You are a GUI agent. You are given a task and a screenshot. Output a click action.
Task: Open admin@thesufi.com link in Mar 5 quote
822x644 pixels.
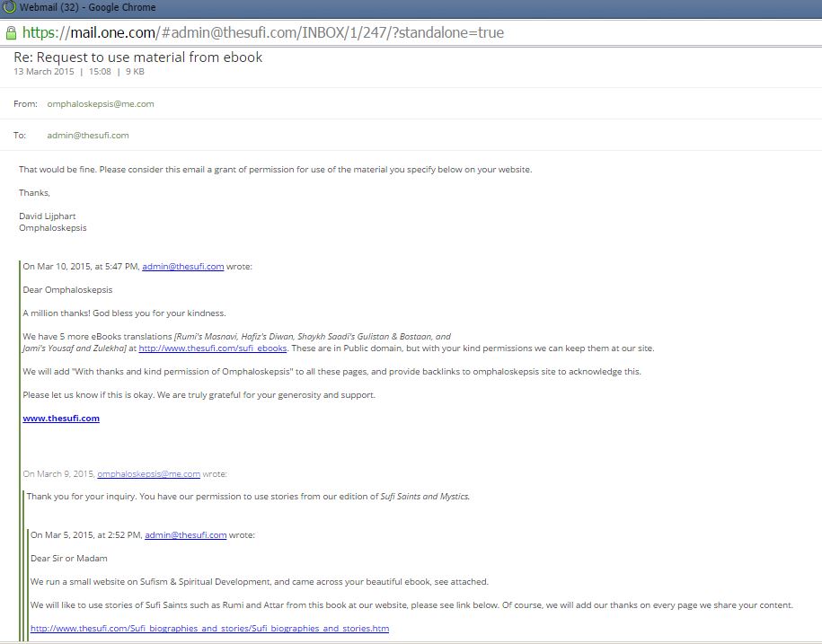[186, 535]
